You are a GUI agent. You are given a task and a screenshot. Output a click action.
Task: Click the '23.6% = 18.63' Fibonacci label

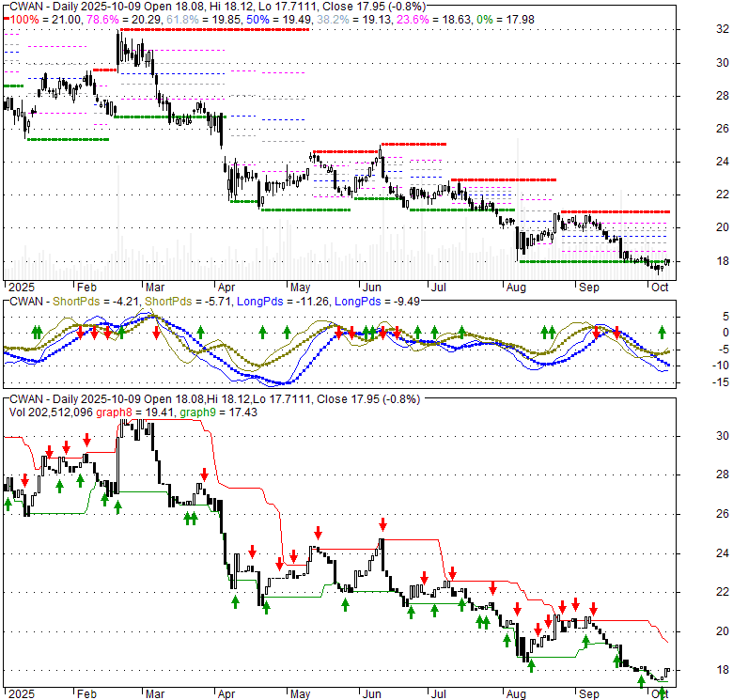pos(434,20)
